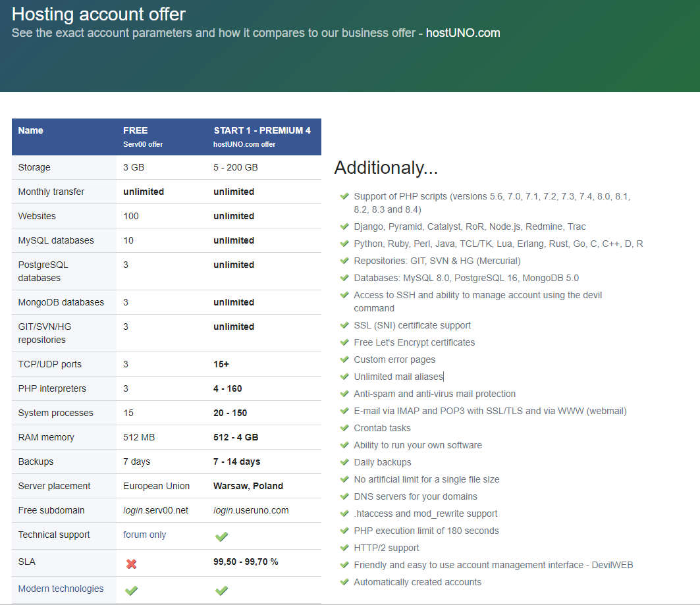Click checkmark beside Friendly and easy DevilWEB

point(344,565)
